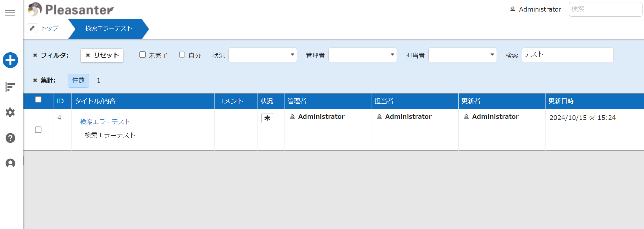Open the hamburger menu icon
The width and height of the screenshot is (644, 229).
pos(10,12)
